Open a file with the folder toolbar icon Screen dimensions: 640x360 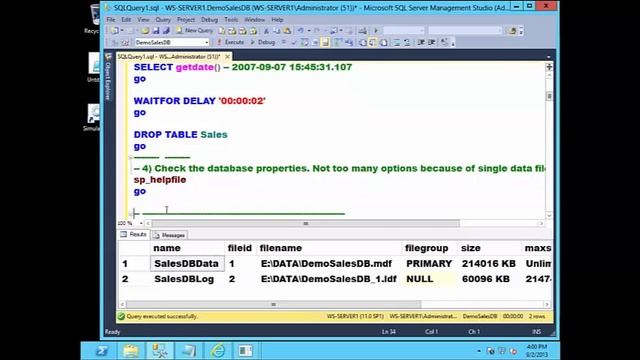[x=145, y=31]
